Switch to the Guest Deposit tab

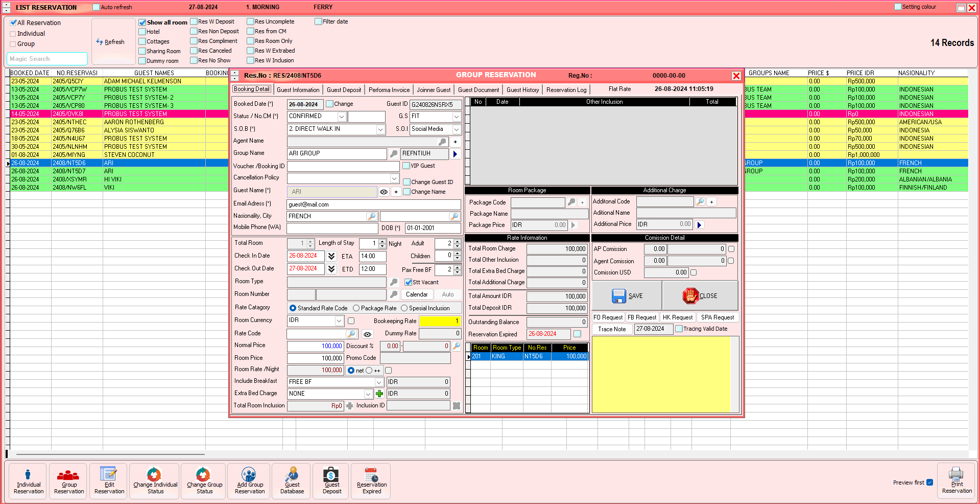(x=344, y=90)
